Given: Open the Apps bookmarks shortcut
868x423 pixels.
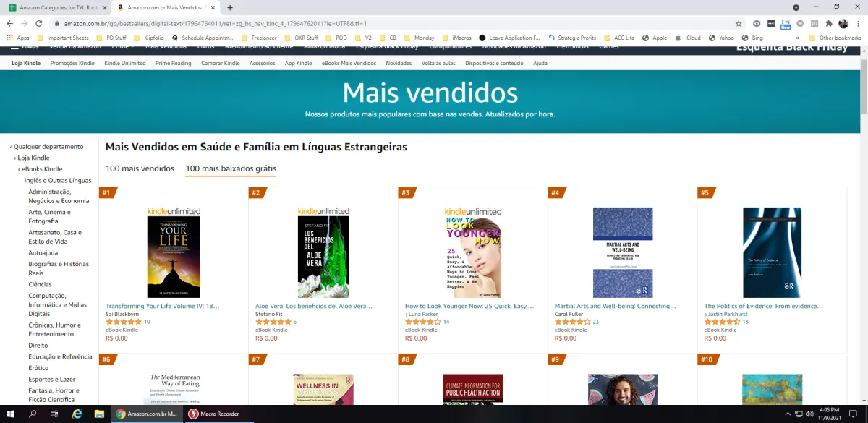Looking at the screenshot, I should (x=18, y=38).
